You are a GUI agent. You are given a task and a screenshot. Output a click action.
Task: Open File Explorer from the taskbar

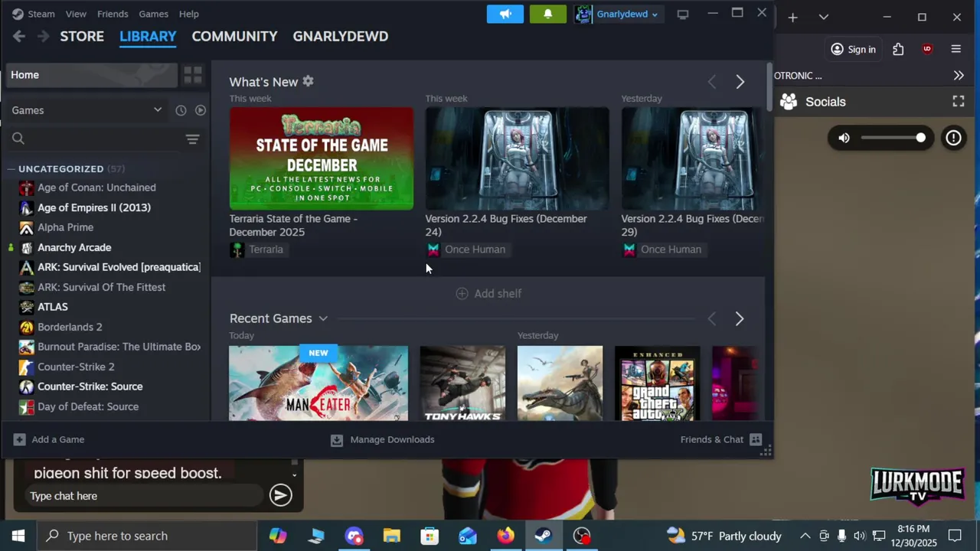click(392, 536)
